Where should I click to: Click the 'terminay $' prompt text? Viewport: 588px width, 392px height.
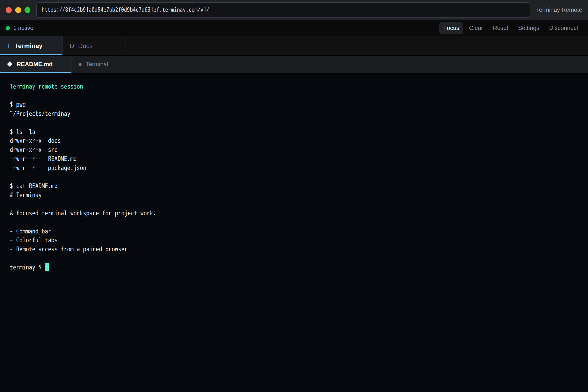(x=26, y=267)
